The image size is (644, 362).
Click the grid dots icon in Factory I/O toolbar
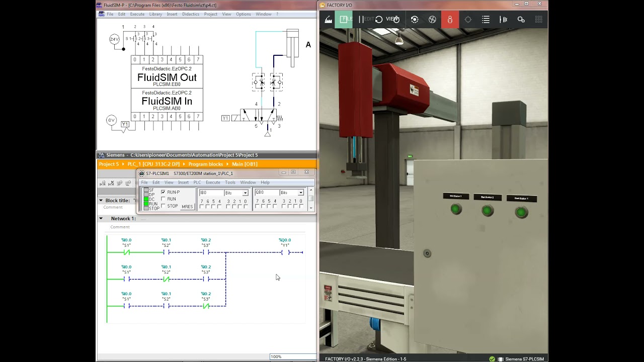[x=539, y=20]
